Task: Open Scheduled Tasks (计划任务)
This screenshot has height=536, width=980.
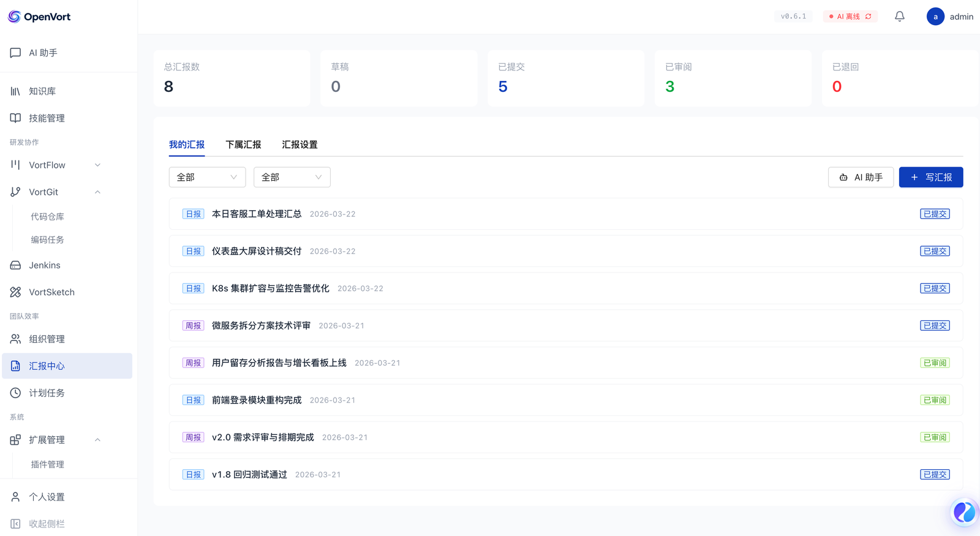Action: [x=47, y=393]
